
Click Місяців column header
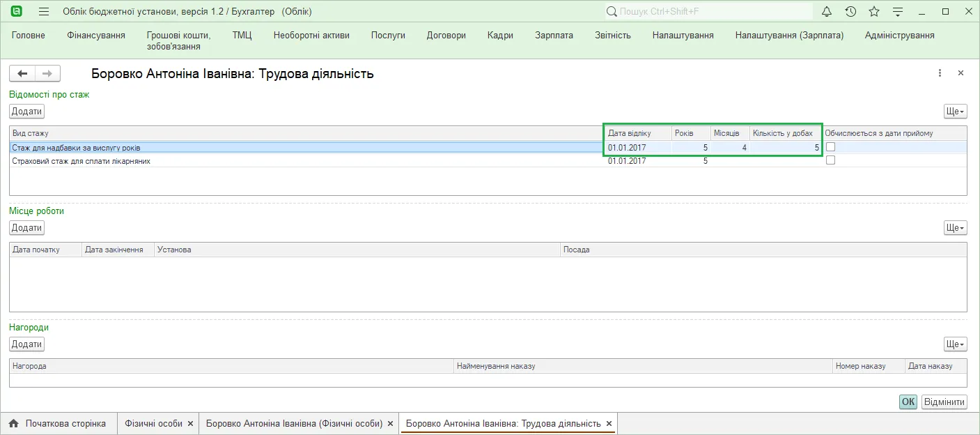point(730,133)
